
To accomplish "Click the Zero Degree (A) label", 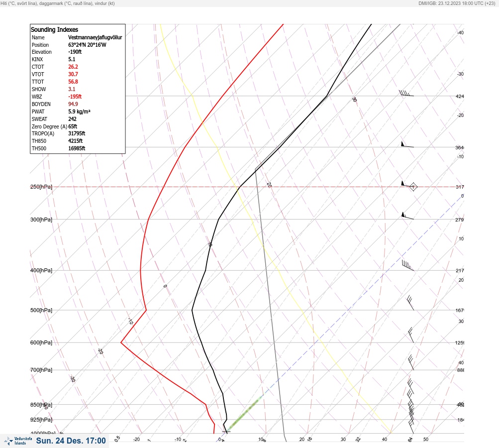I will point(49,126).
